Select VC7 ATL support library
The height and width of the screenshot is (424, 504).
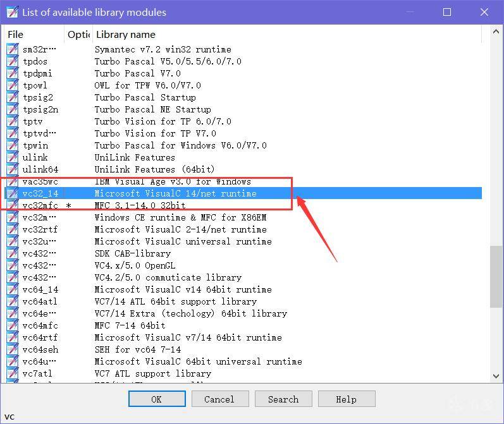click(x=152, y=373)
